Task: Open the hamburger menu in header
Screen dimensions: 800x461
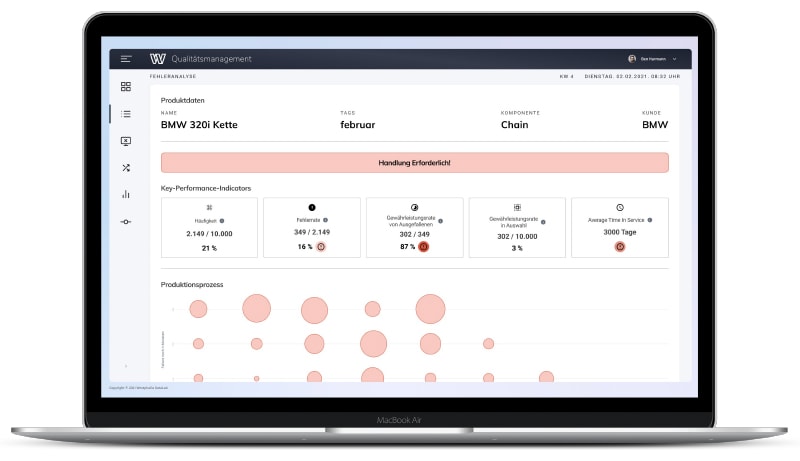Action: [126, 59]
